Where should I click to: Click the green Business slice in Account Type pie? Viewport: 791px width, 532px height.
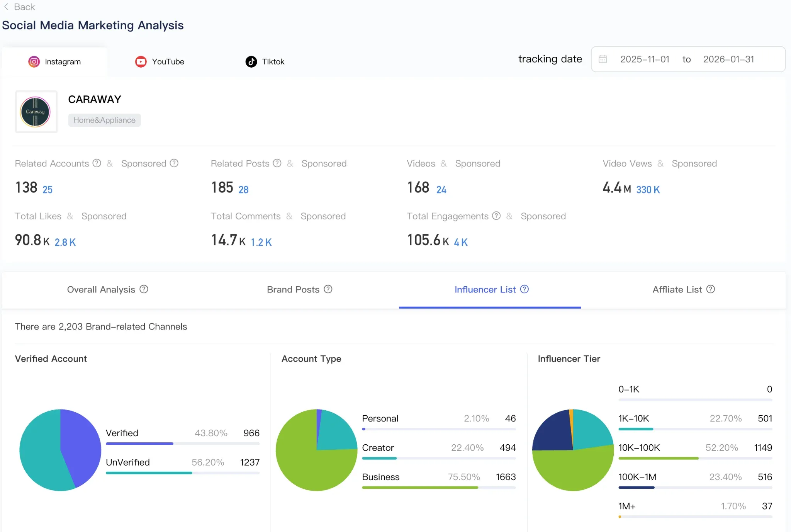(309, 469)
